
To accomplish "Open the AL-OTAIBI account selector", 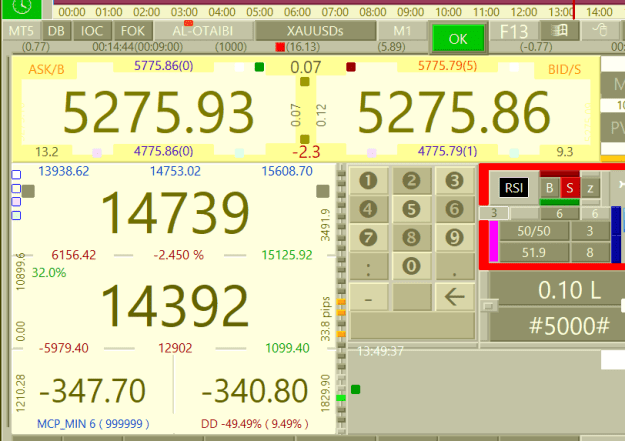I will click(x=203, y=31).
